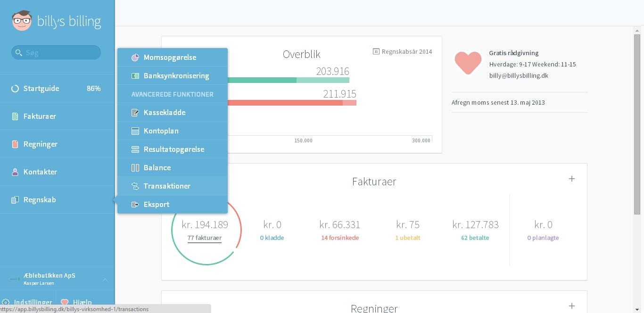The height and width of the screenshot is (313, 644).
Task: Click the kr. 127.783 paid amount
Action: [475, 224]
